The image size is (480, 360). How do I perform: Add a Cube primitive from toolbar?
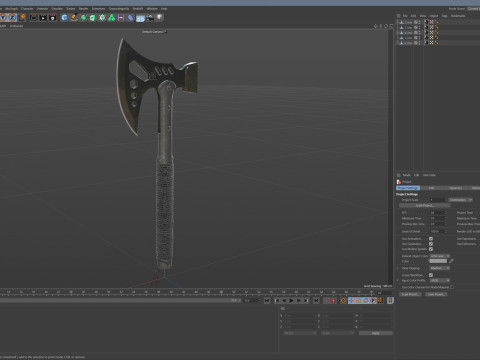(x=64, y=17)
